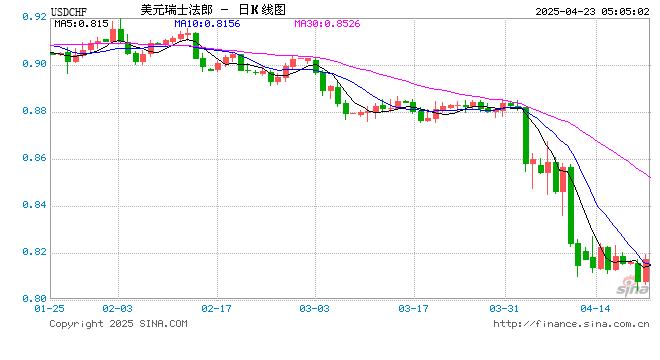Select the 03-03 date axis label
Image resolution: width=660 pixels, height=360 pixels.
click(314, 309)
